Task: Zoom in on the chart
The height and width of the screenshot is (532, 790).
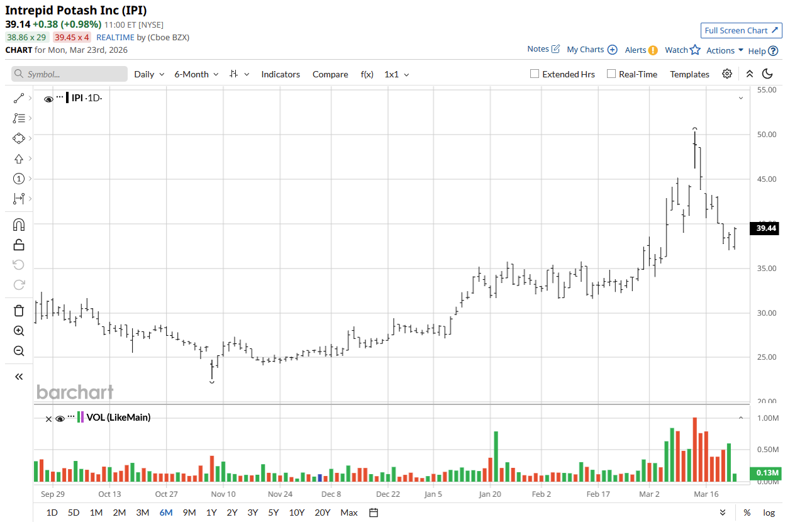Action: point(19,331)
